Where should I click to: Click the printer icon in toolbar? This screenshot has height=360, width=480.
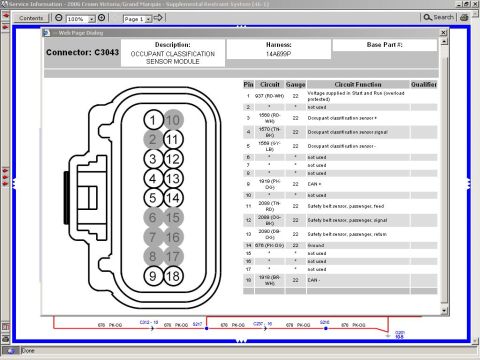pos(464,18)
